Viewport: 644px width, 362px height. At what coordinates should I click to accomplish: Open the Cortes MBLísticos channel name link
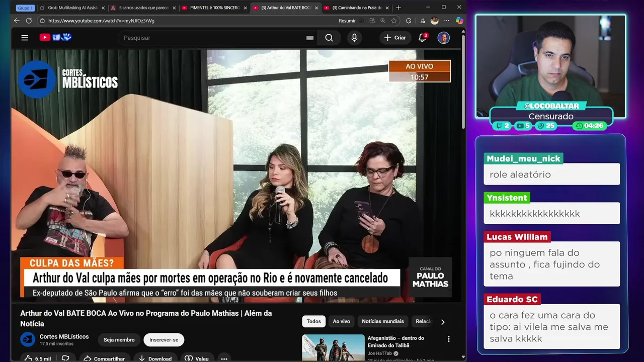pos(64,336)
